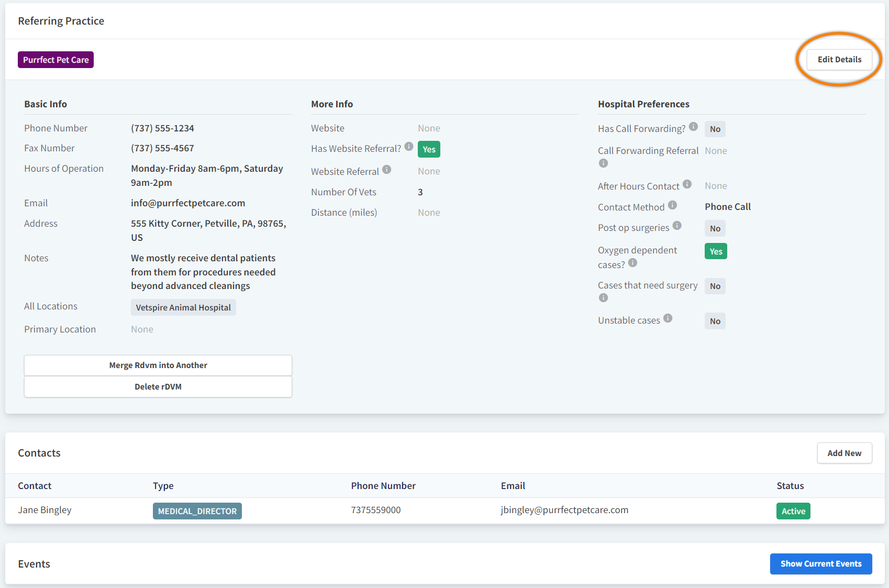Click the MEDICAL_DIRECTOR type badge
Viewport: 889px width, 588px height.
click(x=197, y=511)
